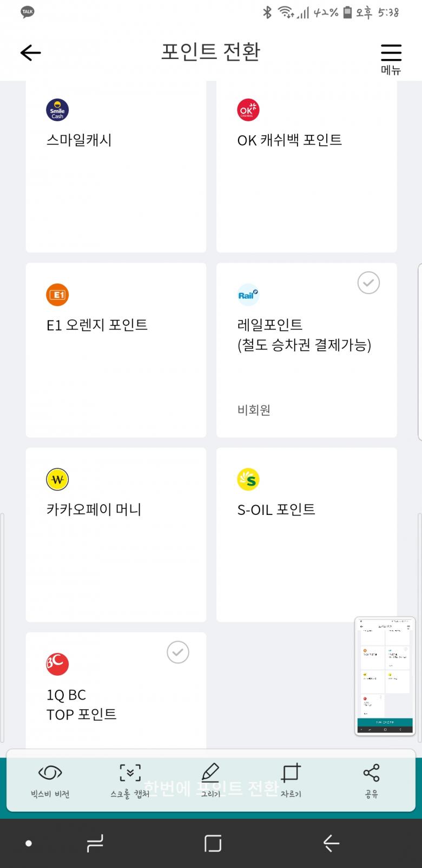
Task: Tap the S-OIL logo icon
Action: [248, 479]
